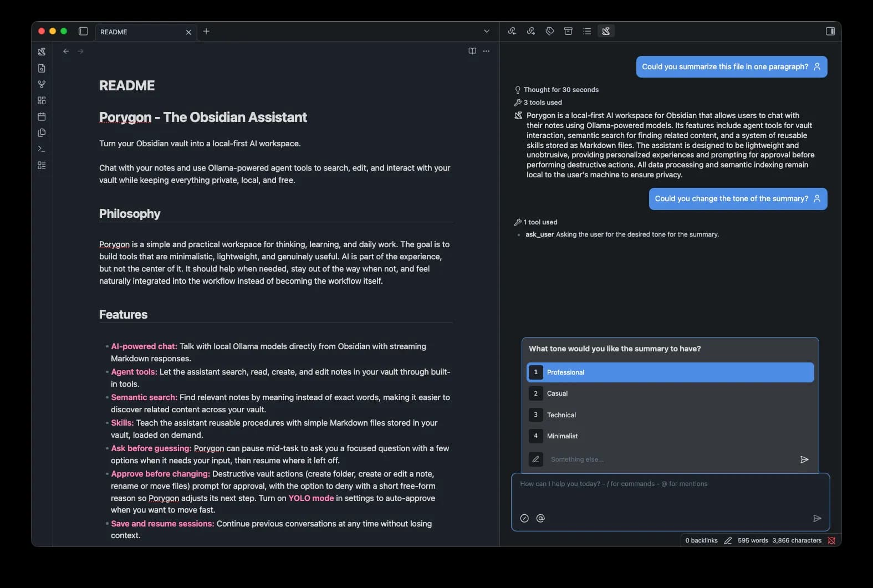Toggle the left sidebar

[83, 32]
